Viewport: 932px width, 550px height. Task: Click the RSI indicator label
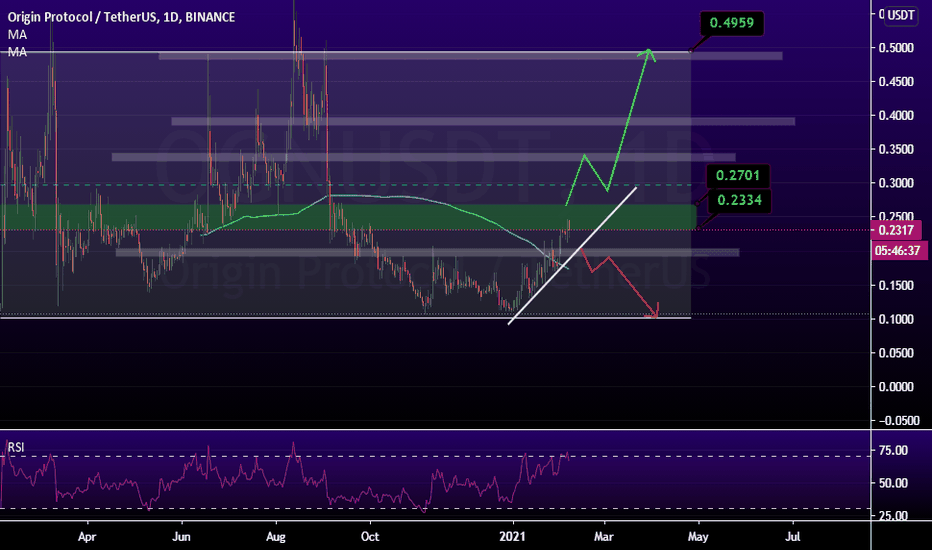click(16, 447)
